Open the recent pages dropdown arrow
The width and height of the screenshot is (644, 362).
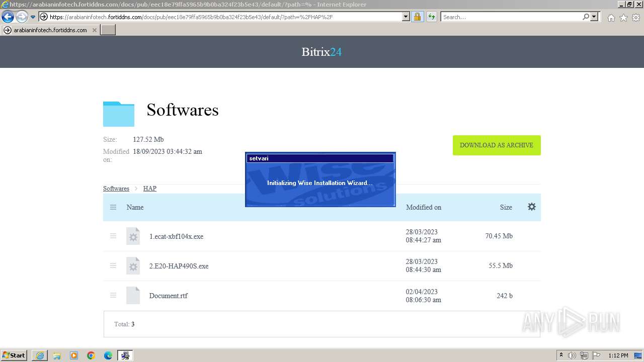(x=33, y=17)
